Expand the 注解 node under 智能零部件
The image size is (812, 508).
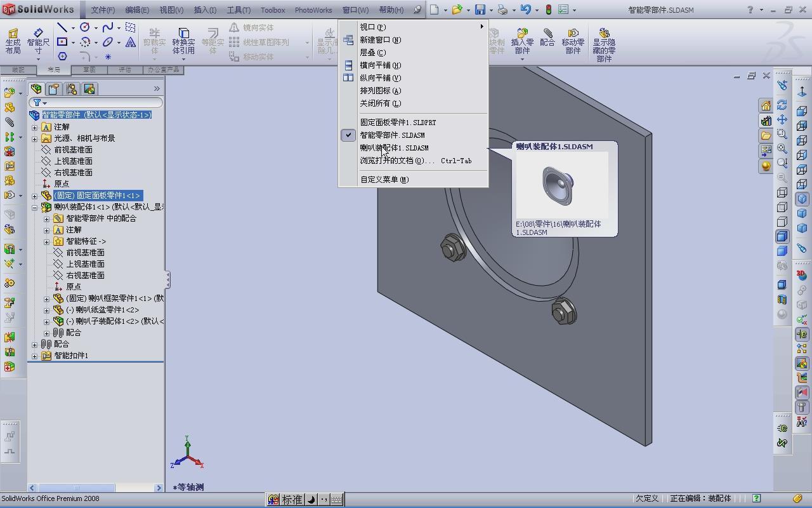click(35, 127)
